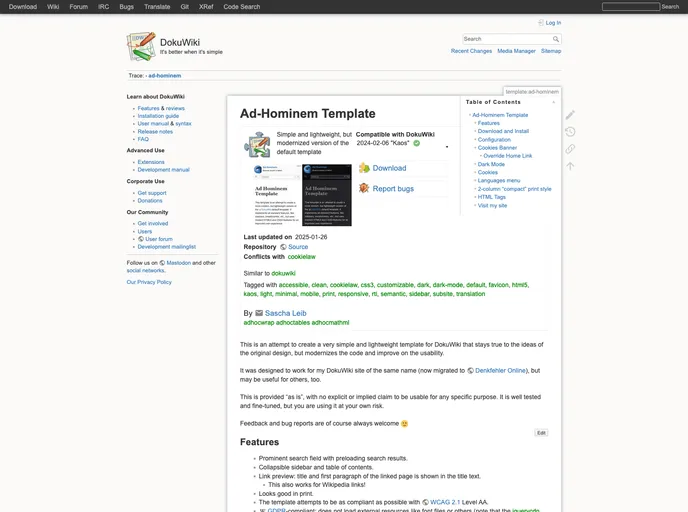Click the adhocwrap plugin link
This screenshot has height=512, width=688.
pyautogui.click(x=259, y=323)
